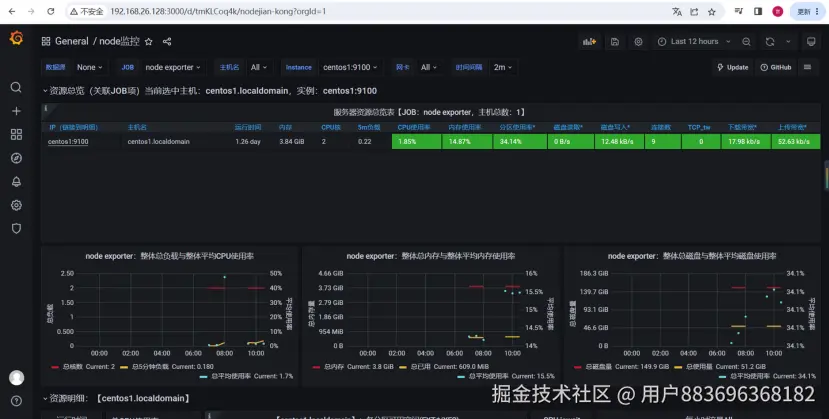829x419 pixels.
Task: Share the dashboard via share icon
Action: click(x=167, y=41)
